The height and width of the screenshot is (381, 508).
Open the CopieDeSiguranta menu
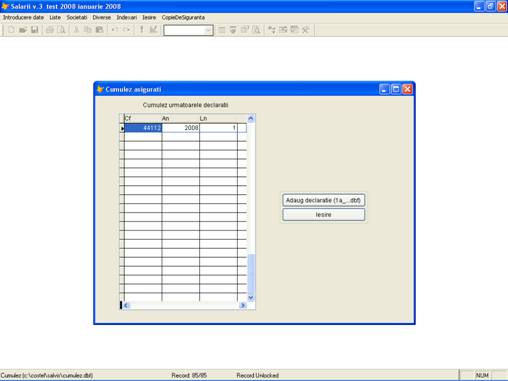tap(183, 17)
